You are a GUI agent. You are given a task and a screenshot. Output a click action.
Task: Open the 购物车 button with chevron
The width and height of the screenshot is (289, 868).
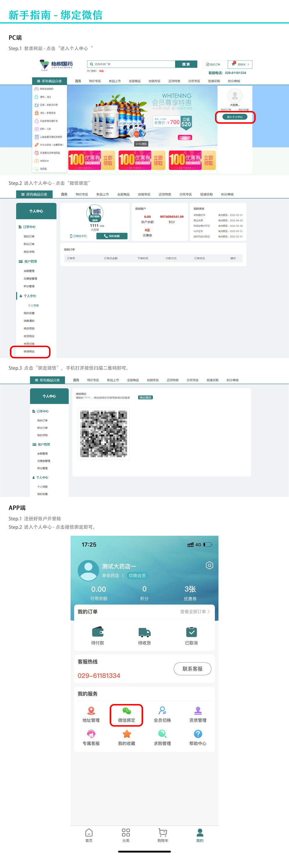click(240, 64)
